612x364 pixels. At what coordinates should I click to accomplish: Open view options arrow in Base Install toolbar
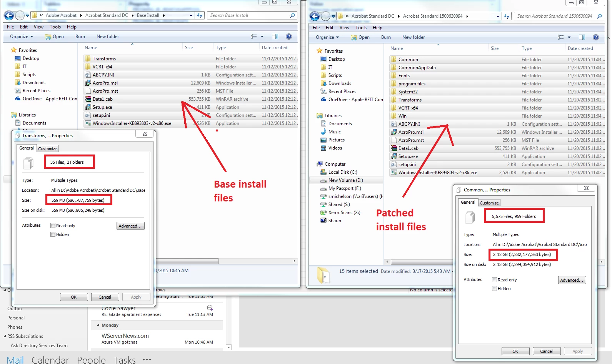tap(262, 37)
